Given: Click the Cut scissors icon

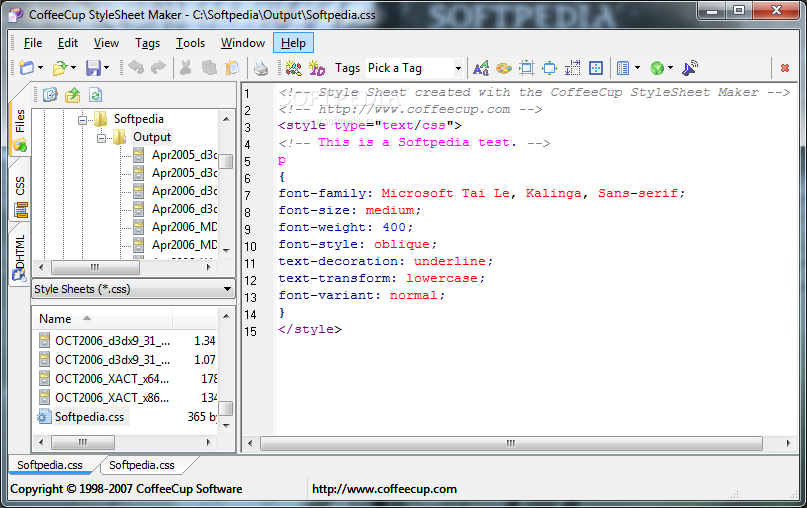Looking at the screenshot, I should click(186, 67).
